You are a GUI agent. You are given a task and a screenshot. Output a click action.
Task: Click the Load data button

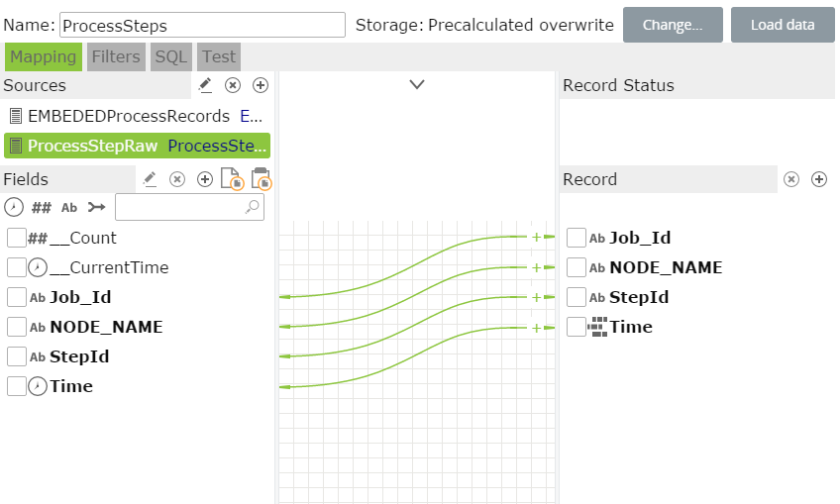tap(783, 25)
